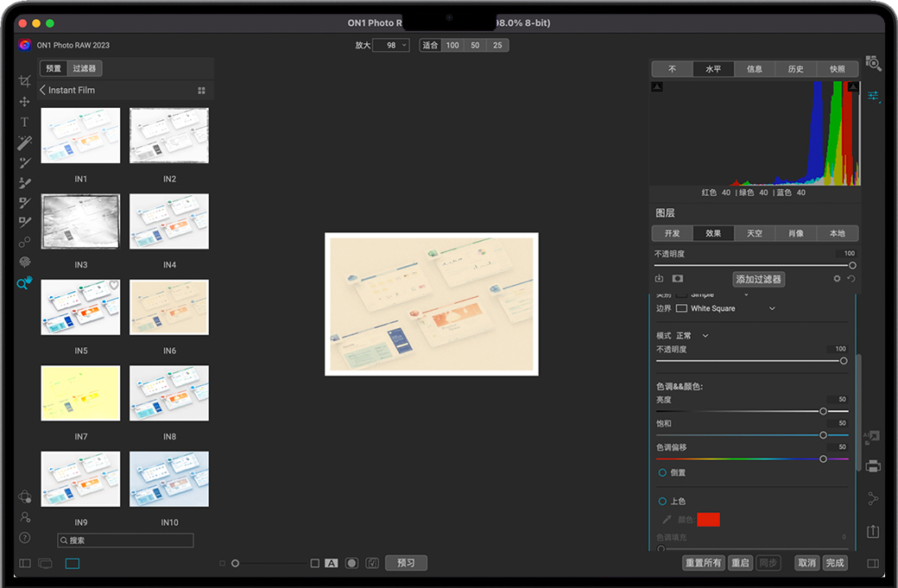Click the 完成 button

[x=834, y=563]
